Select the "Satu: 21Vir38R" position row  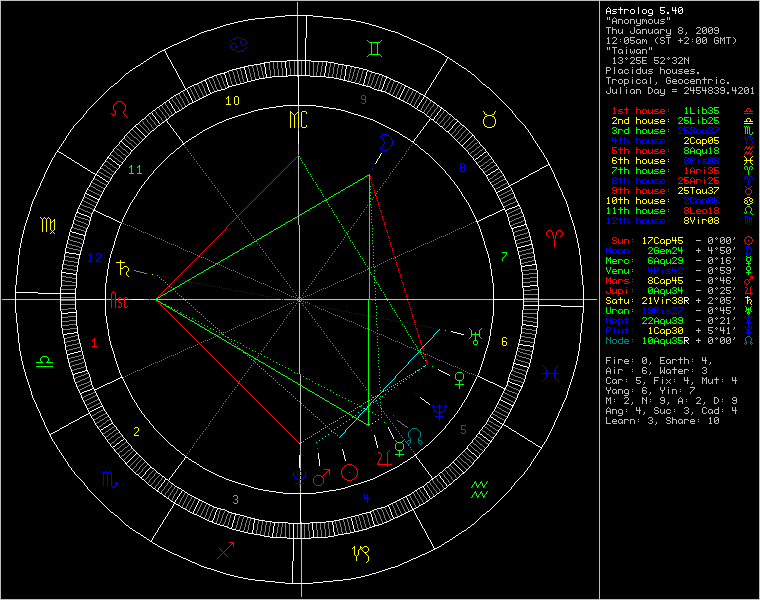(x=674, y=300)
